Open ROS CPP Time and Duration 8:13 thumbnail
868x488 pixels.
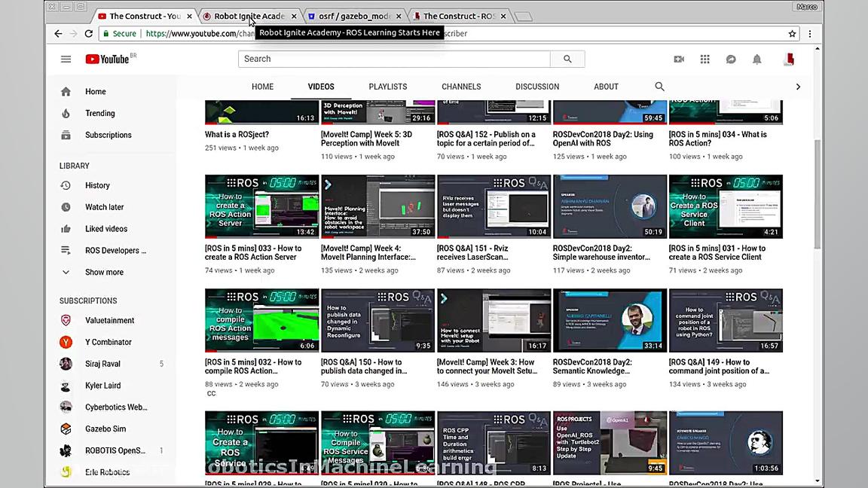tap(494, 443)
